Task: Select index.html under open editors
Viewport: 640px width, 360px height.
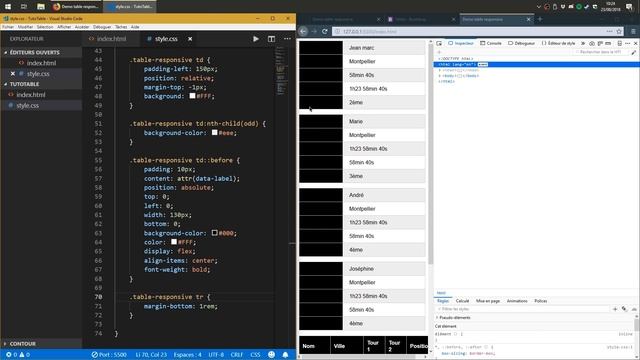Action: tap(41, 63)
